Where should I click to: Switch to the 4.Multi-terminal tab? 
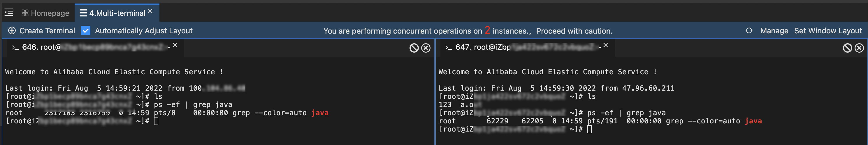(112, 13)
